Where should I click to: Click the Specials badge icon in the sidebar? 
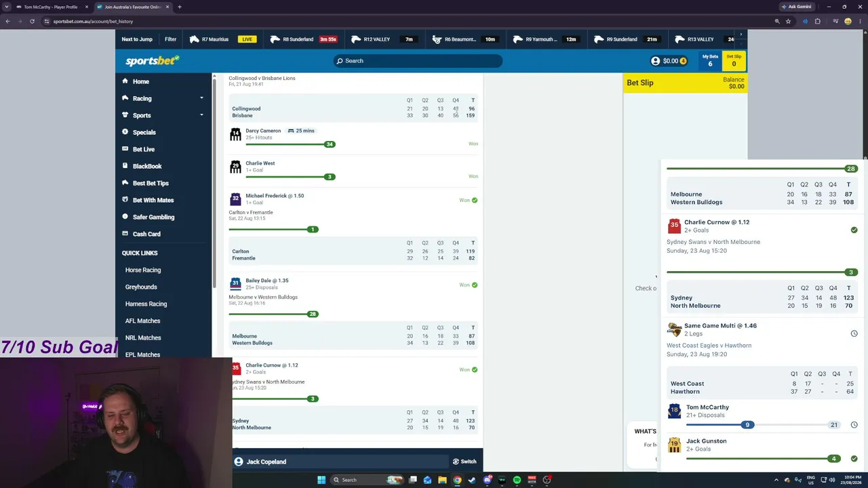pos(125,132)
